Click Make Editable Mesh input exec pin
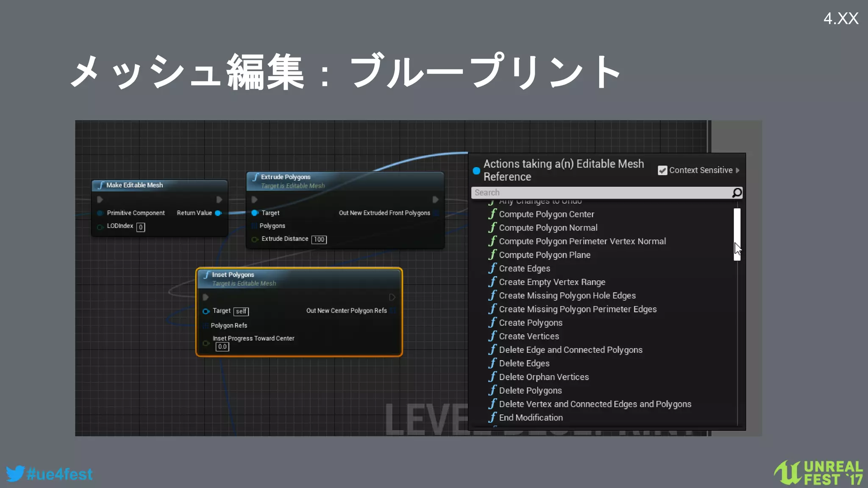Image resolution: width=868 pixels, height=488 pixels. coord(100,200)
